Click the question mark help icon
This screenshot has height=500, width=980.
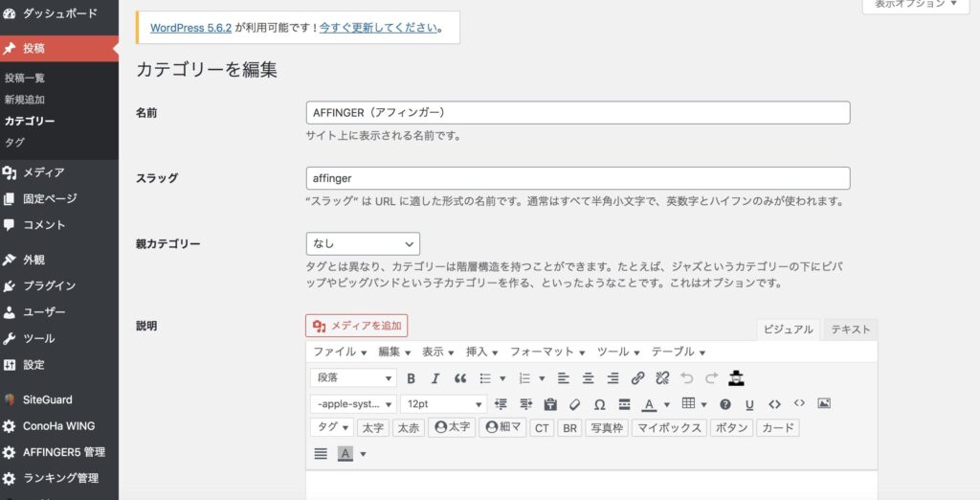(x=725, y=403)
